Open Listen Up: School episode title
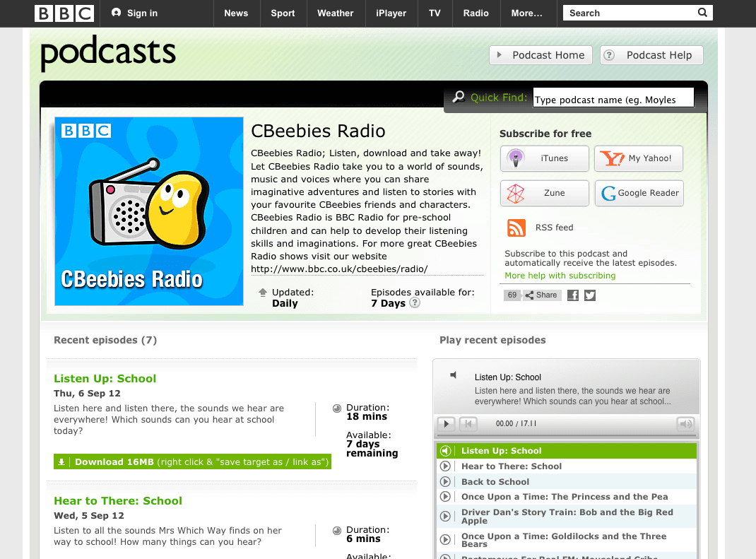This screenshot has height=559, width=756. [105, 379]
